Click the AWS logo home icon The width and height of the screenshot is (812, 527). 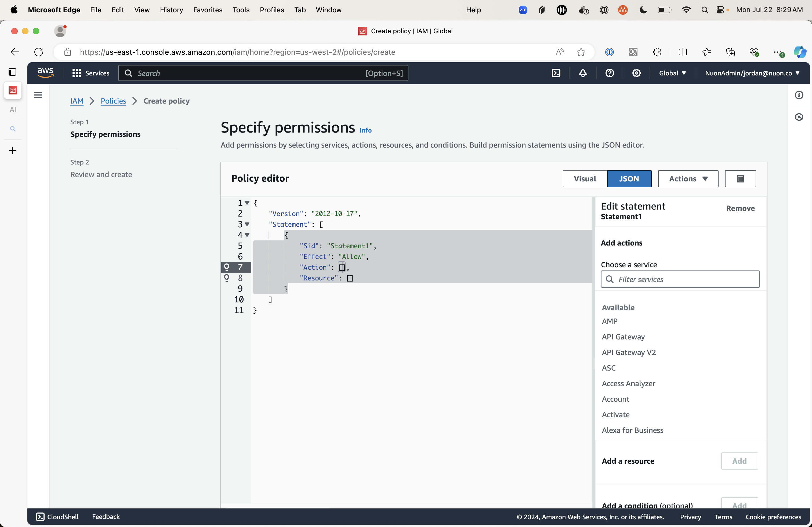(x=45, y=73)
